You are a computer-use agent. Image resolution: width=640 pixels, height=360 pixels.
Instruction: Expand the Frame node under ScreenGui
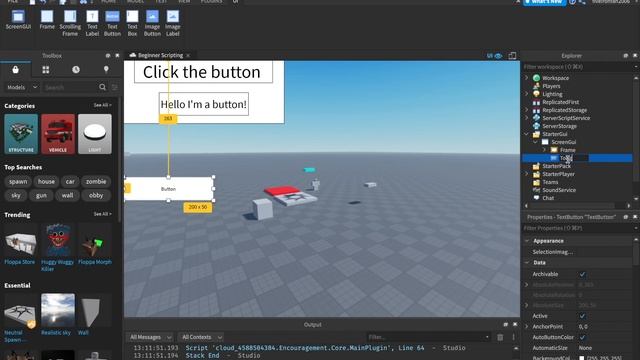tap(544, 150)
